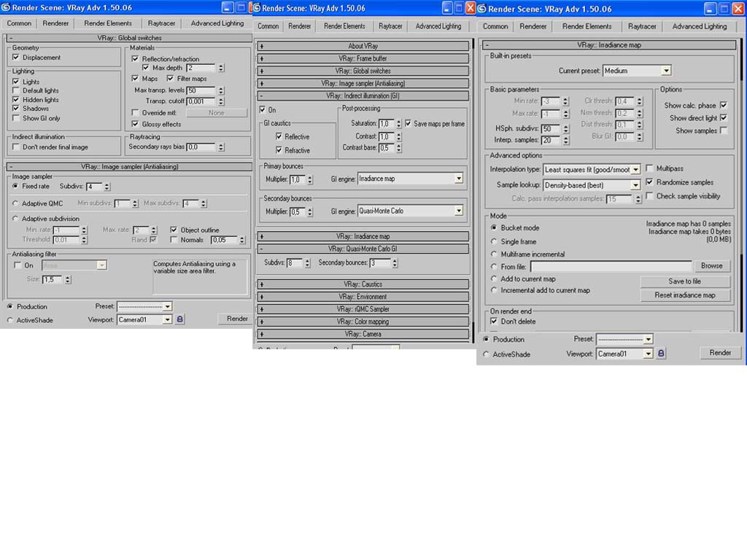Select Multiframe incremental mode

tap(494, 254)
